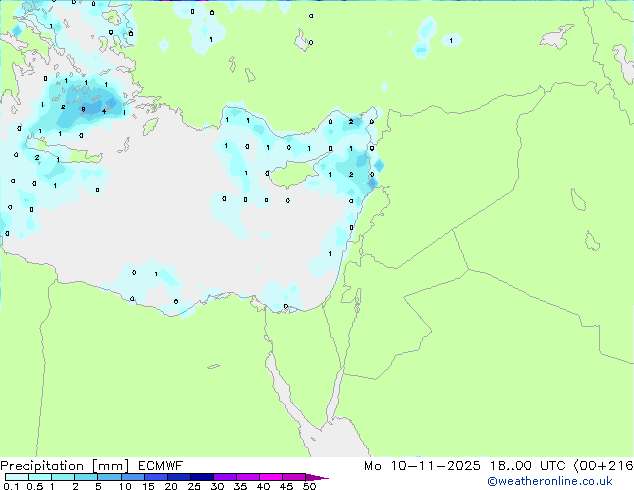Click the '30' legend scale label
Image resolution: width=634 pixels, height=490 pixels.
tap(217, 486)
